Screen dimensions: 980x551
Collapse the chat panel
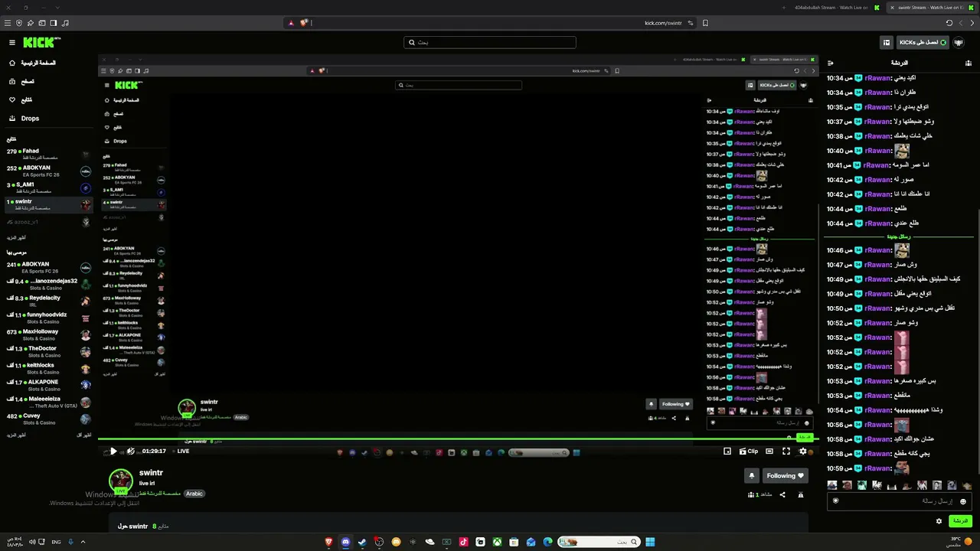click(x=831, y=63)
